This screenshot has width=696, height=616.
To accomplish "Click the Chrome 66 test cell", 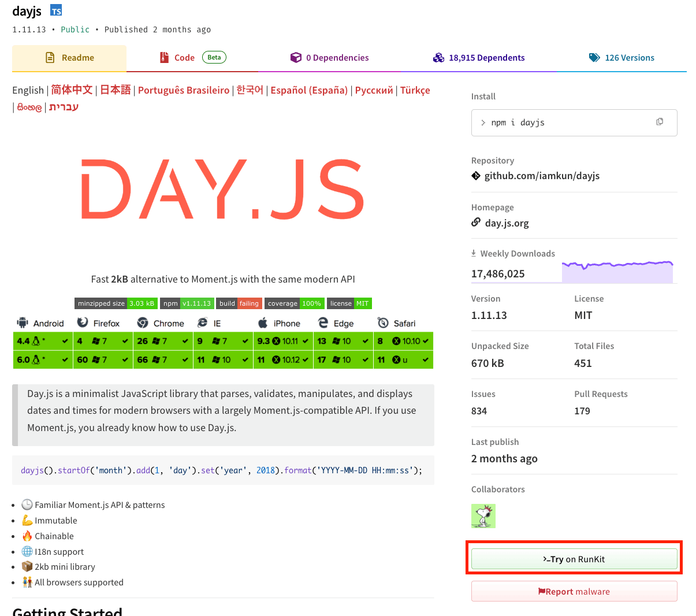I will click(163, 359).
